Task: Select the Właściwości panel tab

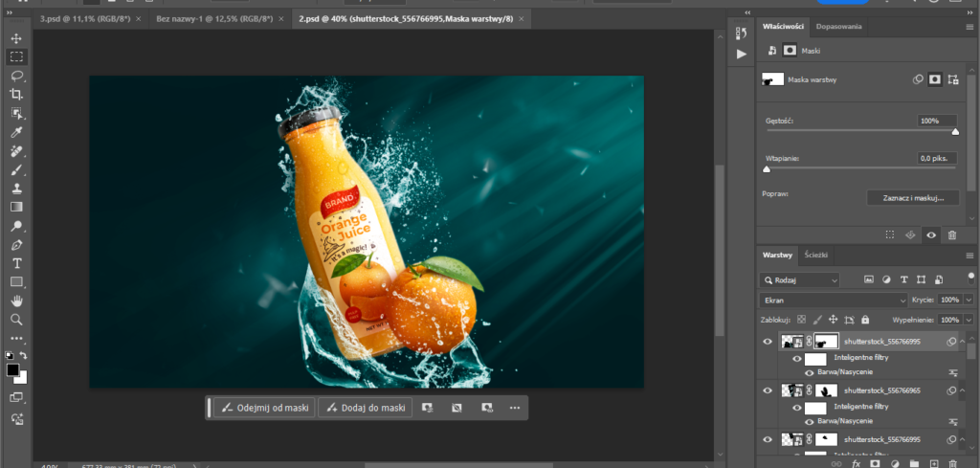Action: coord(783,26)
